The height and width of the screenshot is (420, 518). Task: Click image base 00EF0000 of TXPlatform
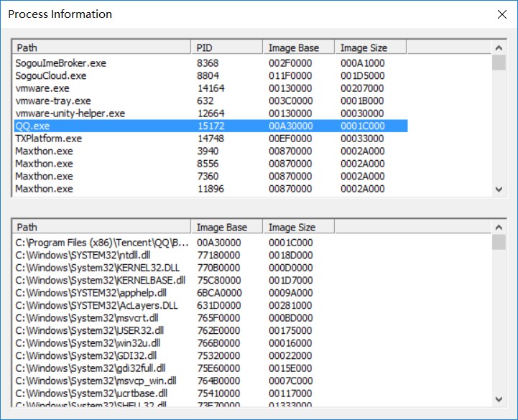click(290, 139)
